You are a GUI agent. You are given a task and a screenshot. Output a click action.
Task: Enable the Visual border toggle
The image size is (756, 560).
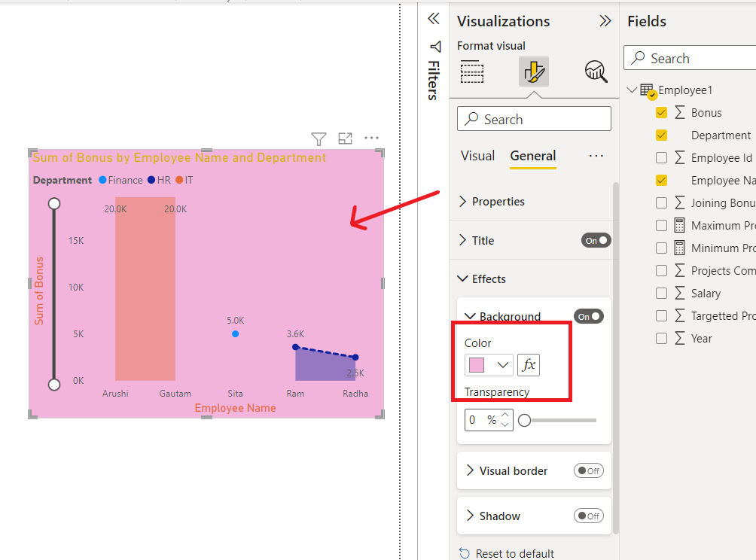click(588, 471)
